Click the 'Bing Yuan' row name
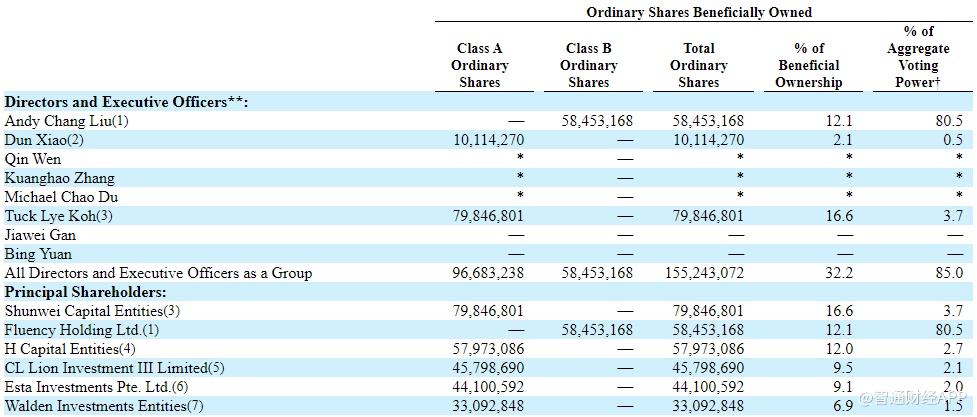This screenshot has width=977, height=417. (37, 254)
